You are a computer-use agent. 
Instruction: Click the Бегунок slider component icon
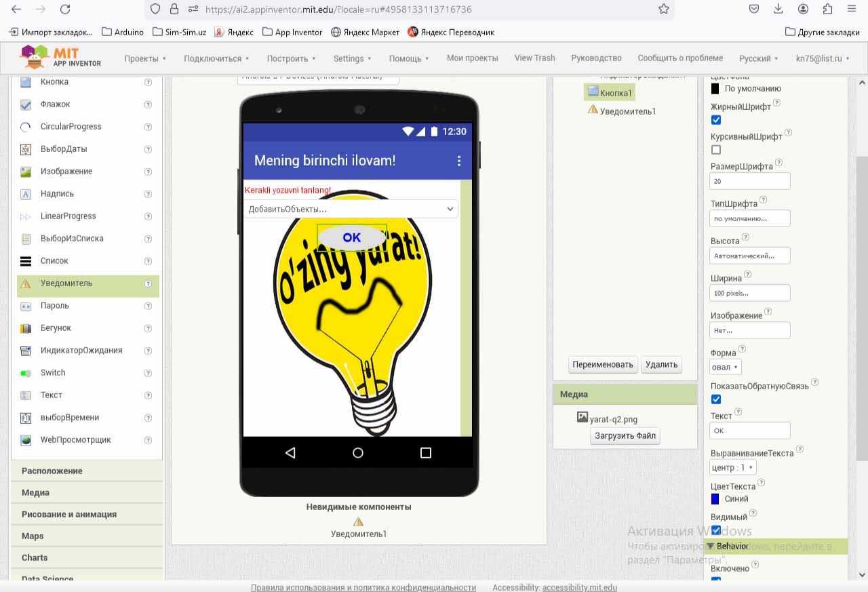tap(26, 328)
